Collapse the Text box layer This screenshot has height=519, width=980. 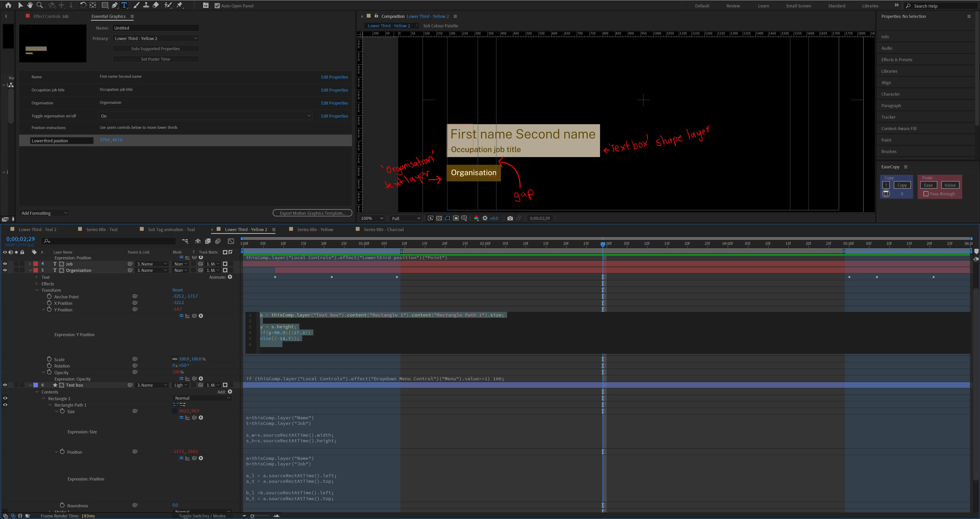point(30,385)
